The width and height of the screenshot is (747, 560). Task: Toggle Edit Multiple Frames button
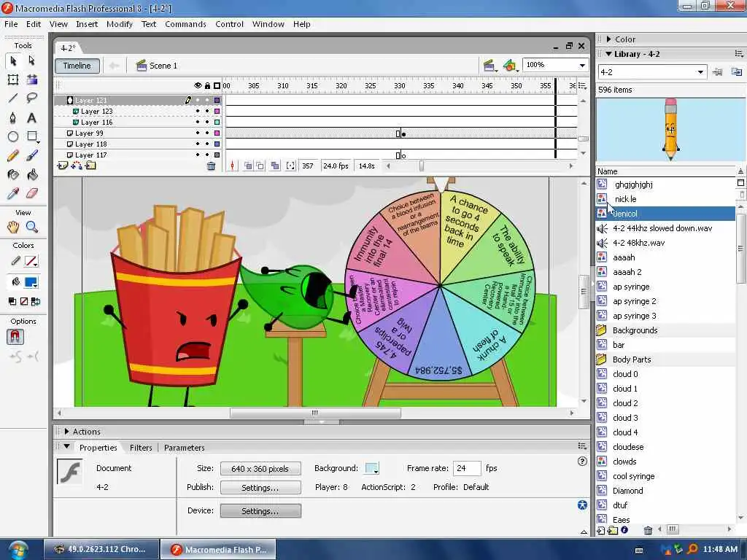(x=275, y=166)
